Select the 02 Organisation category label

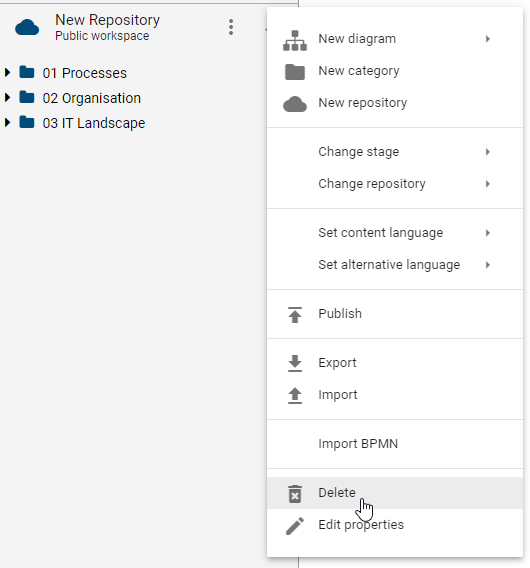[92, 98]
